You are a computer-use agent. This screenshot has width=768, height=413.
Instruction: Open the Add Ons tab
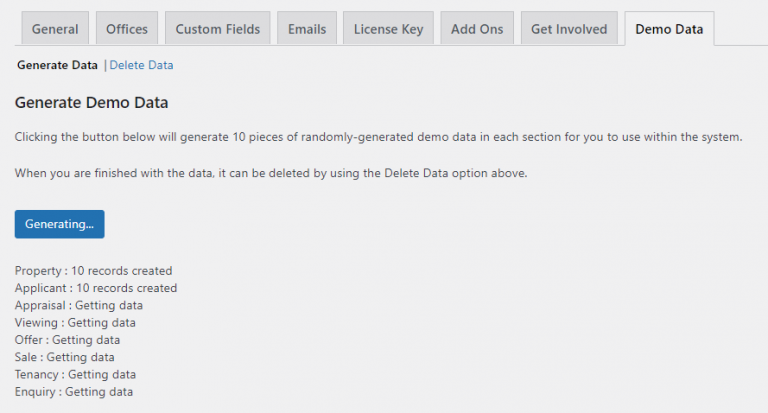coord(478,29)
